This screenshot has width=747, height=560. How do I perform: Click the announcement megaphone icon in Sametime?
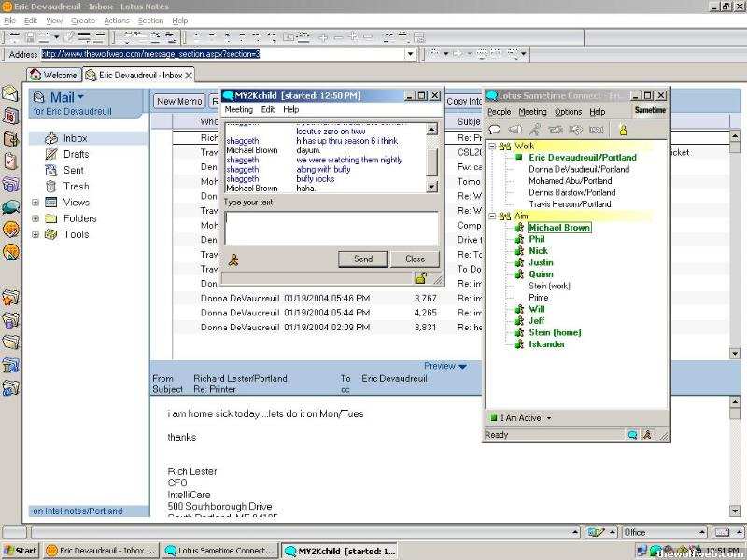514,130
